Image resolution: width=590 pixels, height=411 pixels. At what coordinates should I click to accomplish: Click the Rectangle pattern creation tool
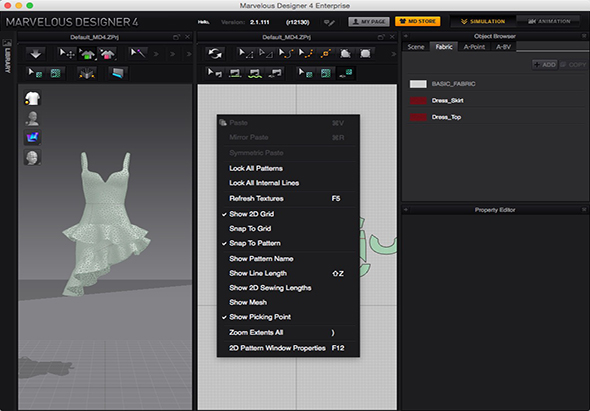(x=365, y=54)
